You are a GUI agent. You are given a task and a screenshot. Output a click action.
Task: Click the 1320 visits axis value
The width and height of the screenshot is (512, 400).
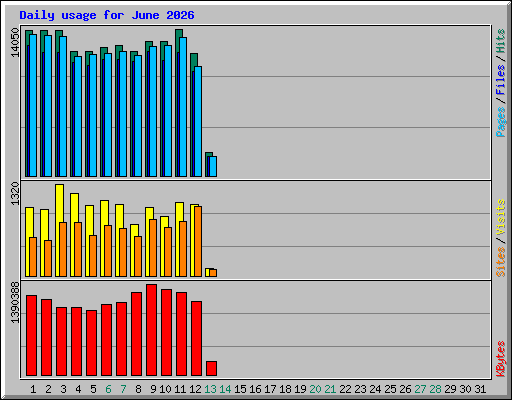pos(15,193)
